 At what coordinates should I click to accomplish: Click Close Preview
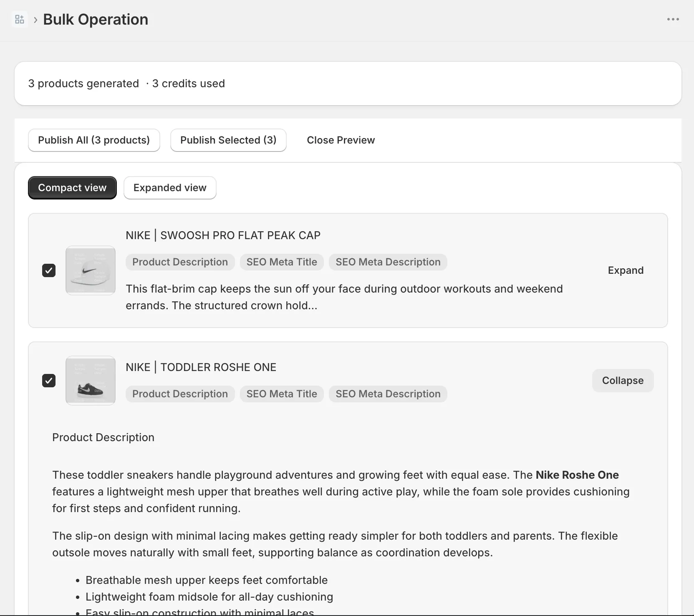click(341, 140)
